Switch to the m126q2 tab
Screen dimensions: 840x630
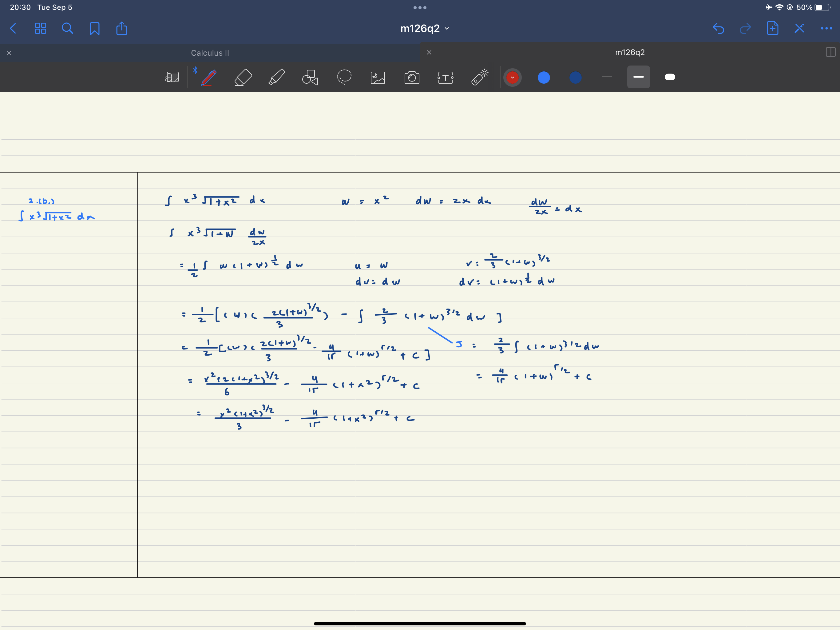tap(630, 52)
